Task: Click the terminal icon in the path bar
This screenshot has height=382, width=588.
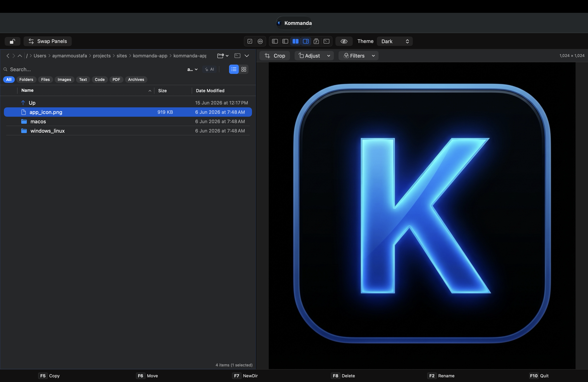Action: point(237,56)
